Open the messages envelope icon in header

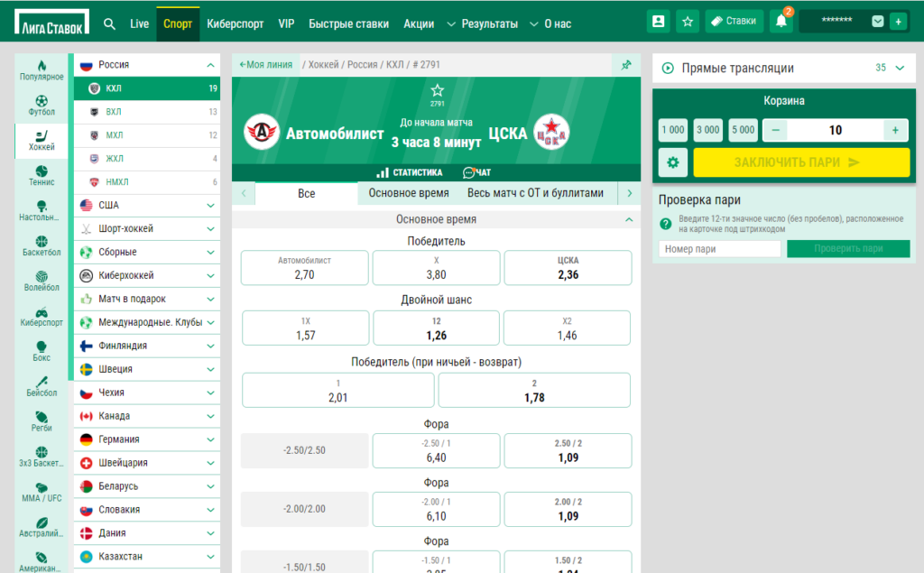(x=877, y=22)
